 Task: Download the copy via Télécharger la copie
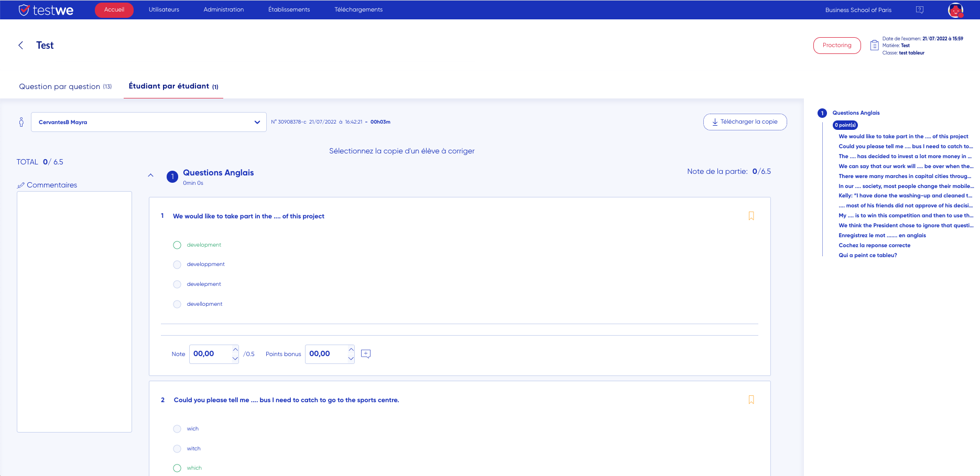click(x=744, y=122)
